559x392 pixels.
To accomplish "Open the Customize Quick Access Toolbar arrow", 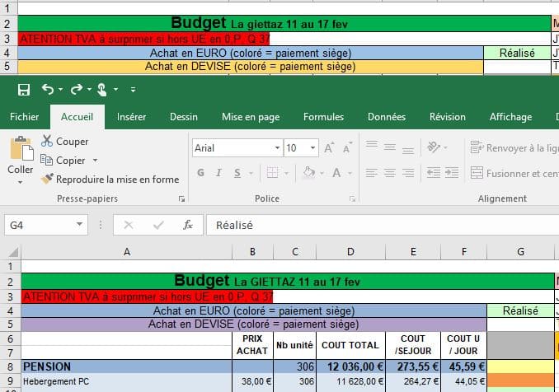I will click(133, 90).
